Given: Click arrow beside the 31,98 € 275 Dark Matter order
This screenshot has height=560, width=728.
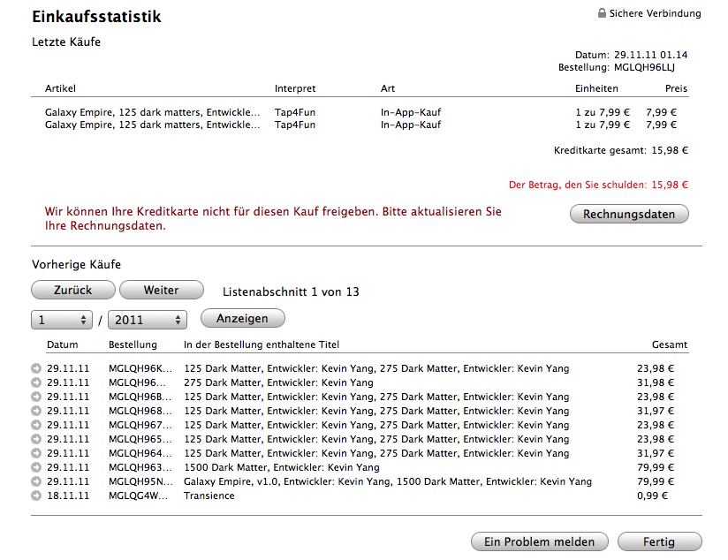Looking at the screenshot, I should pyautogui.click(x=36, y=382).
